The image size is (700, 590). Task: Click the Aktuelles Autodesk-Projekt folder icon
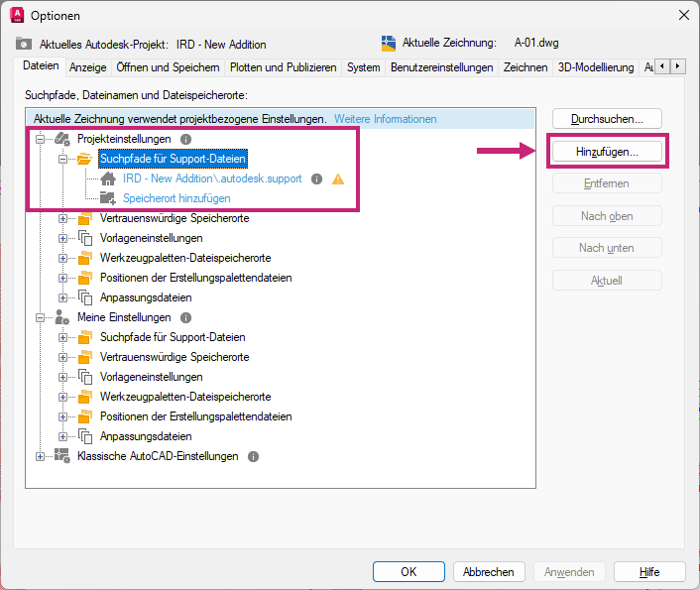(x=24, y=44)
